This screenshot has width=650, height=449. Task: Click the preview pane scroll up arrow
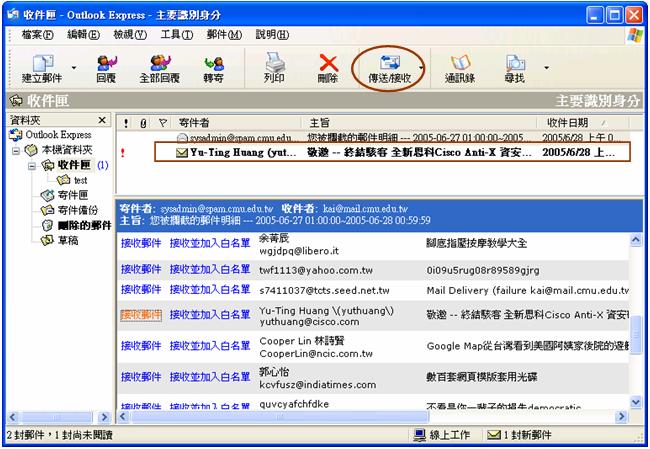pos(636,240)
